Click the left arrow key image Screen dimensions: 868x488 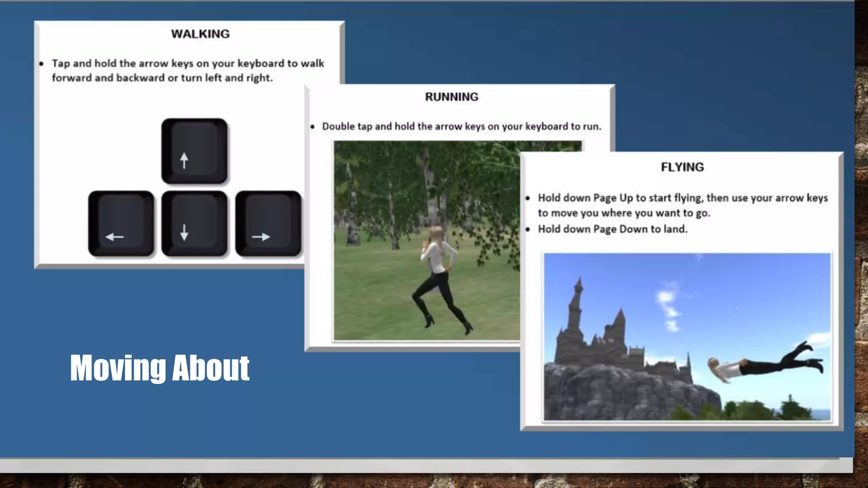coord(121,224)
